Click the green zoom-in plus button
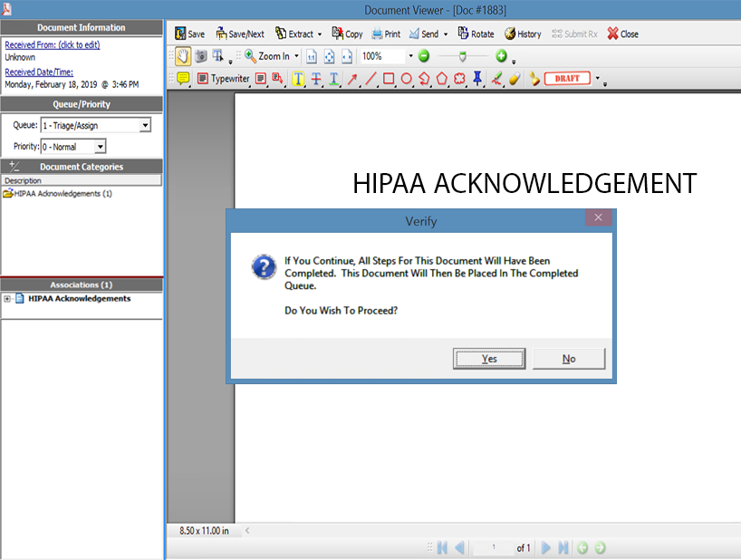Image resolution: width=741 pixels, height=560 pixels. click(x=501, y=56)
